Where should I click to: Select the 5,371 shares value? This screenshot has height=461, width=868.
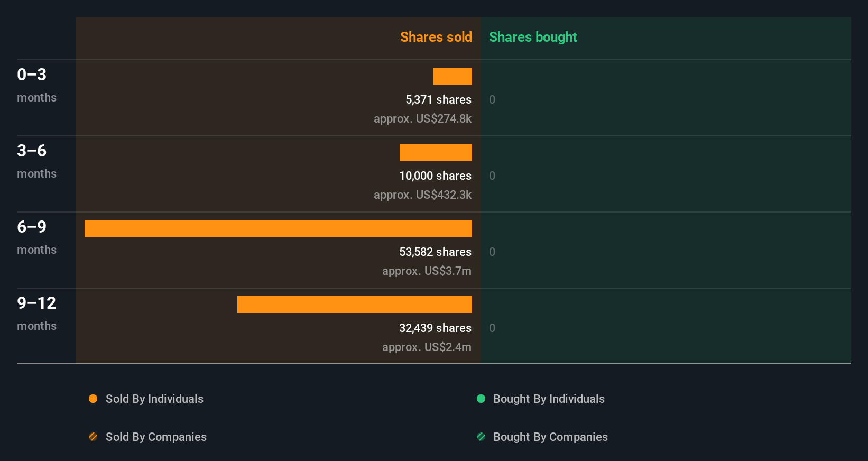point(438,99)
